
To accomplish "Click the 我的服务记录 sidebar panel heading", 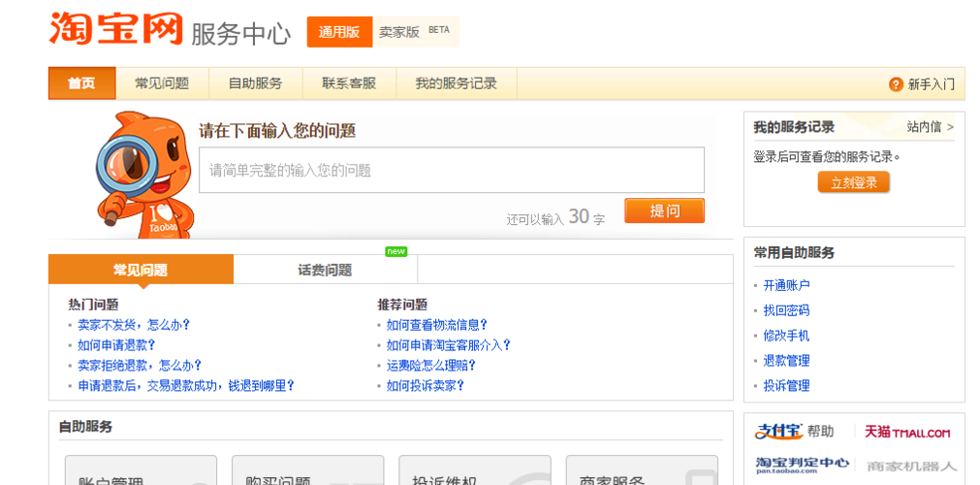I will click(794, 127).
